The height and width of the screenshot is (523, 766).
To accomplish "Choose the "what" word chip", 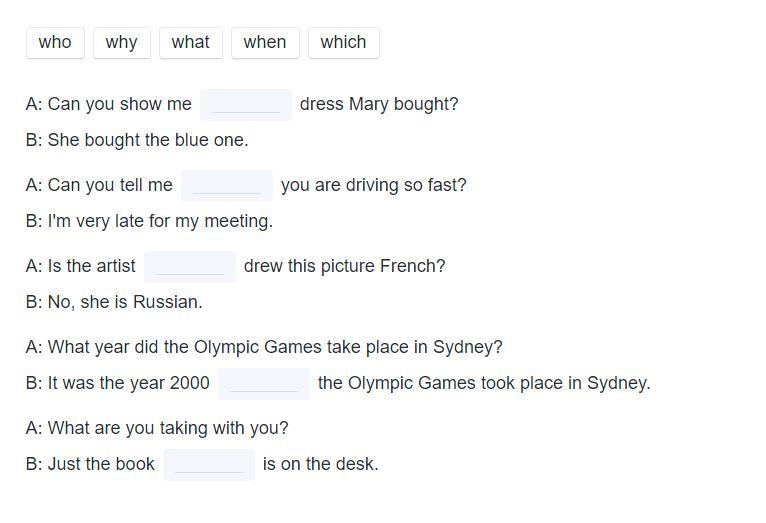I will click(190, 42).
